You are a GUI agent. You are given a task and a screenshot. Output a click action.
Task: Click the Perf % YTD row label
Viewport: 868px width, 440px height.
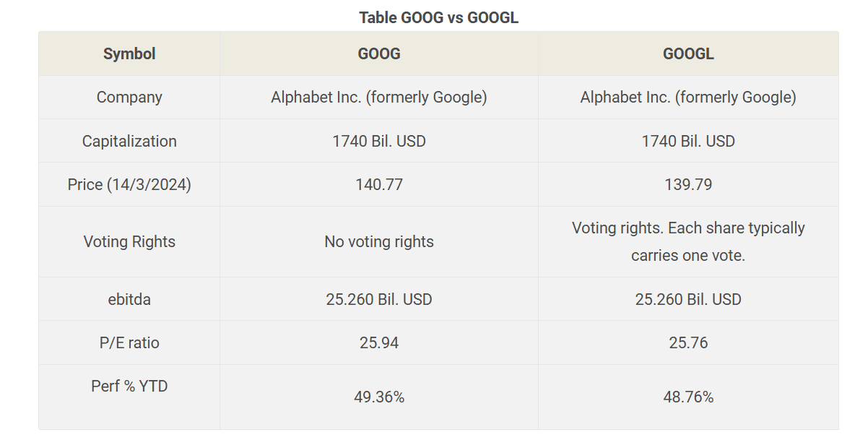tap(129, 386)
